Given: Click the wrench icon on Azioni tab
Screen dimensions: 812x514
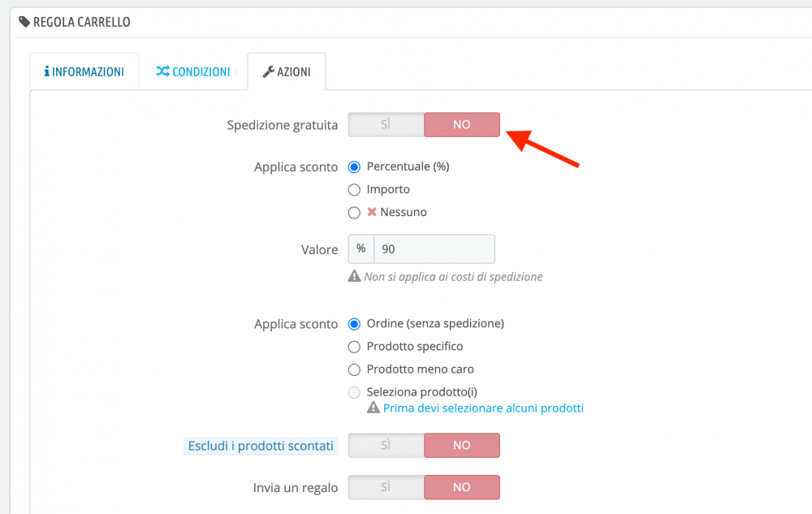Looking at the screenshot, I should 268,71.
